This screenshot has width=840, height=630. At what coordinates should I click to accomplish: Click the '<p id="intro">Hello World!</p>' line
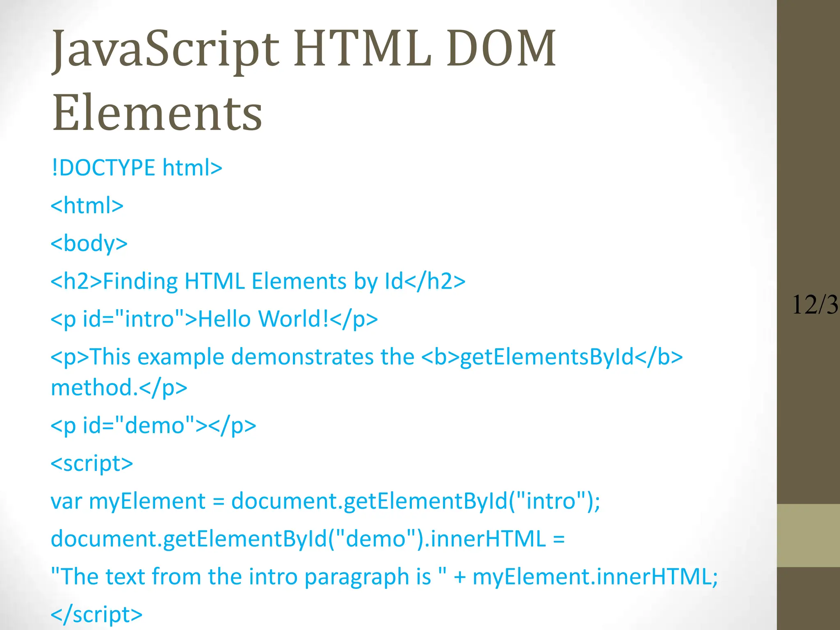[214, 319]
